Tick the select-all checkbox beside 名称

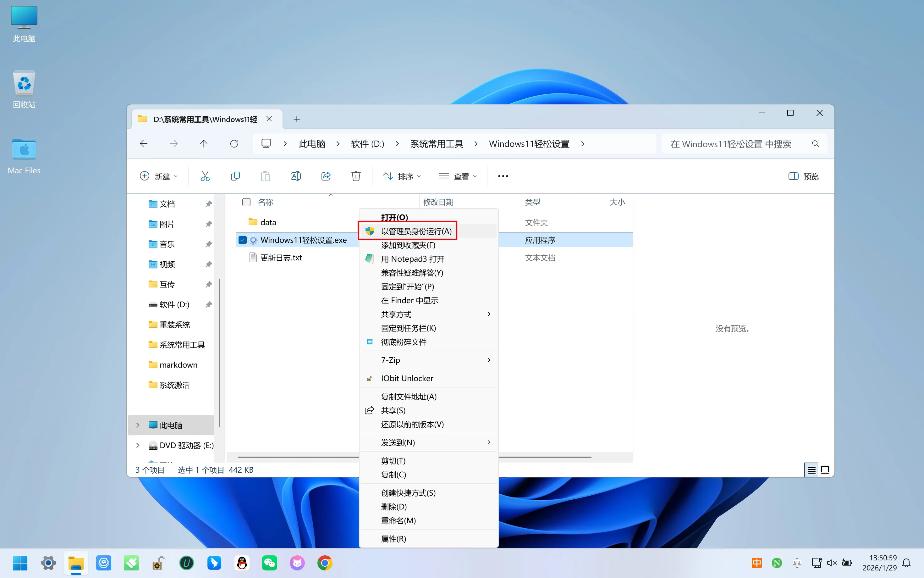[x=246, y=202]
